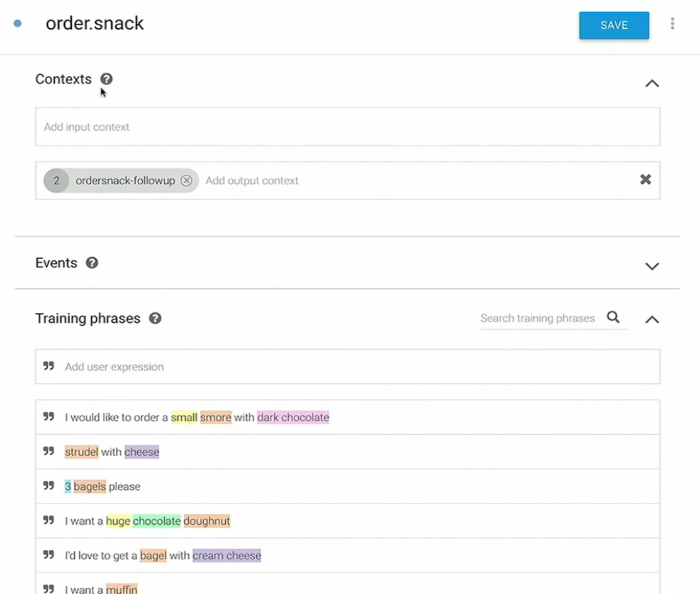Viewport: 700px width, 594px height.
Task: Click the Training phrases help icon
Action: coord(155,318)
